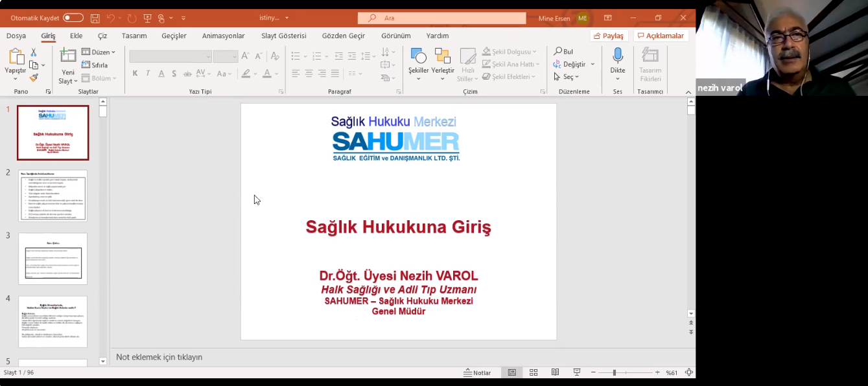Expand the Şekil Dolgusu dropdown
The image size is (868, 386).
(x=535, y=52)
